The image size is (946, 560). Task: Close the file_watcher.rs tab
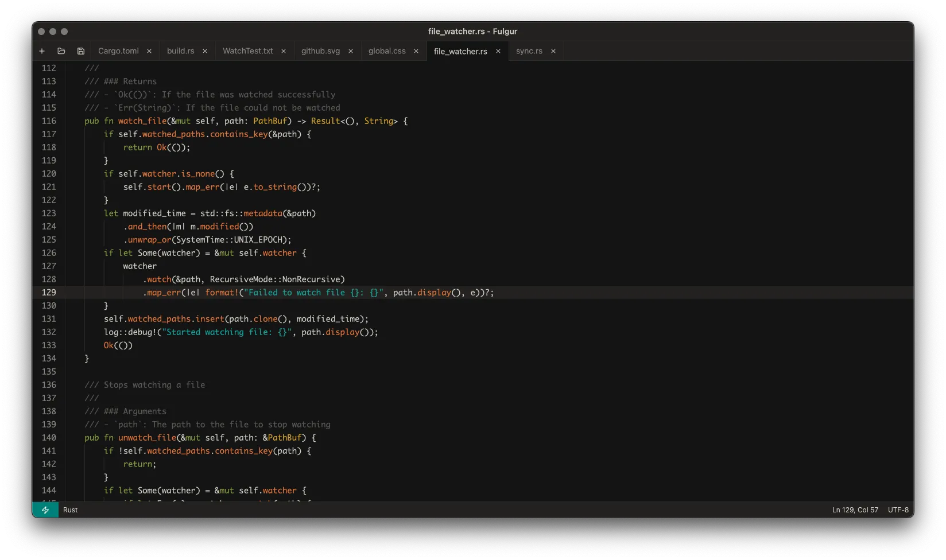498,51
